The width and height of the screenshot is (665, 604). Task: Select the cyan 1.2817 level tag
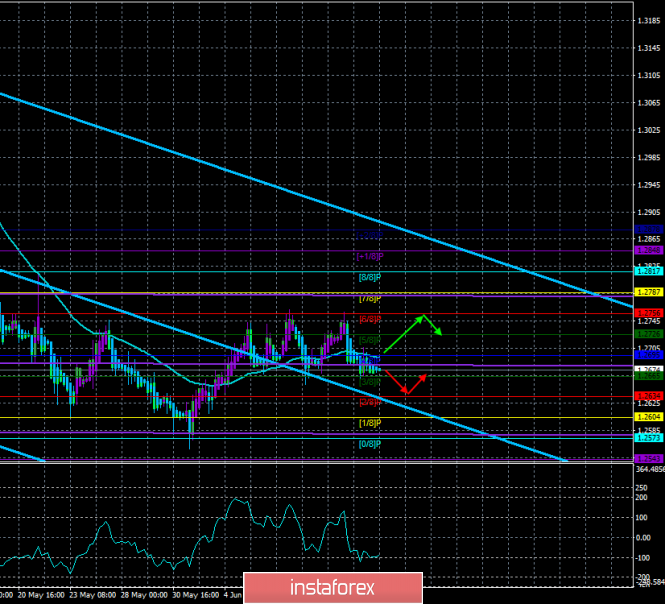[649, 271]
